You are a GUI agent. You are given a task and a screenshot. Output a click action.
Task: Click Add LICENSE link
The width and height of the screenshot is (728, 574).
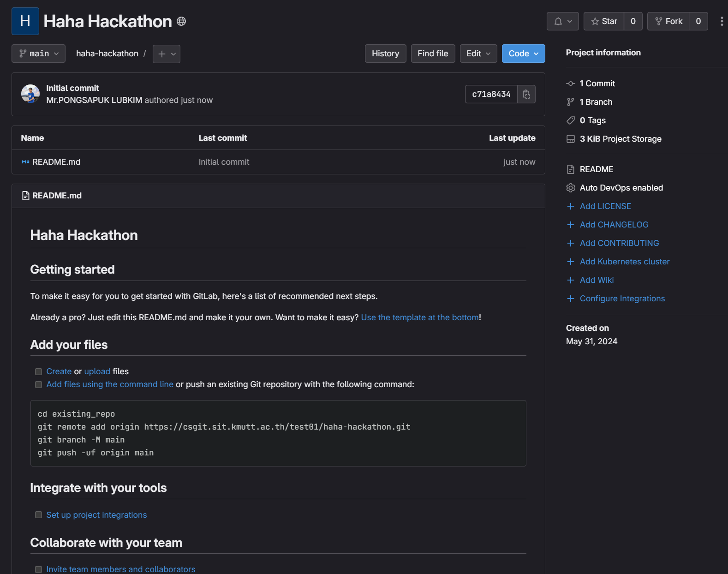(x=605, y=206)
